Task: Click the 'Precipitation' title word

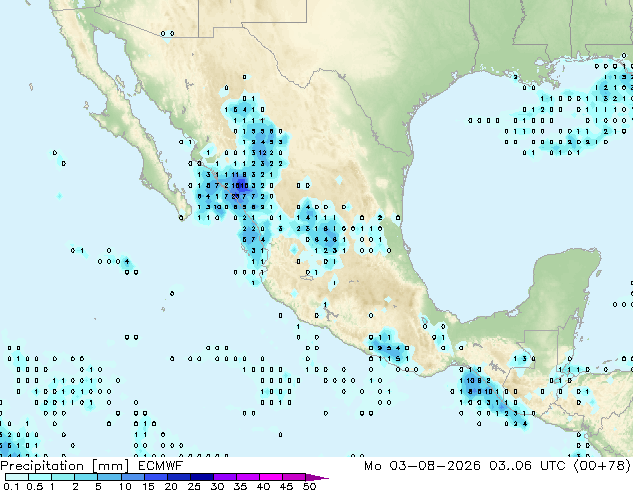Action: click(42, 466)
